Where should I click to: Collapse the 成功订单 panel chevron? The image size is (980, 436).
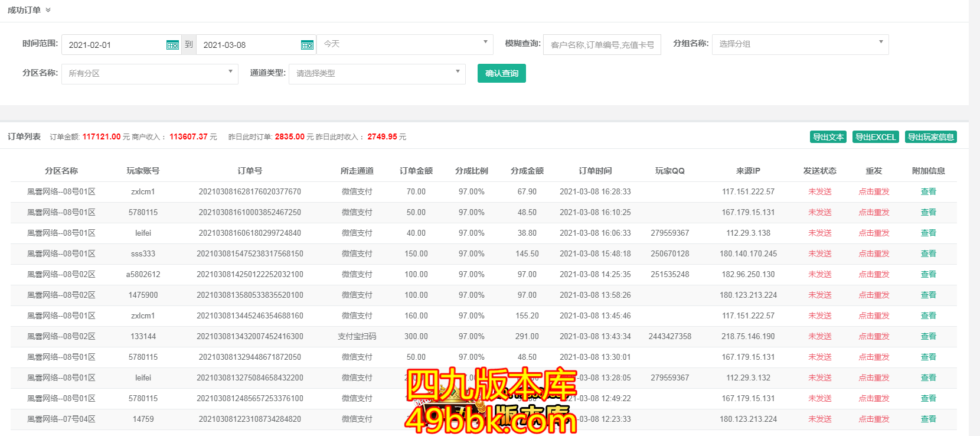tap(48, 10)
